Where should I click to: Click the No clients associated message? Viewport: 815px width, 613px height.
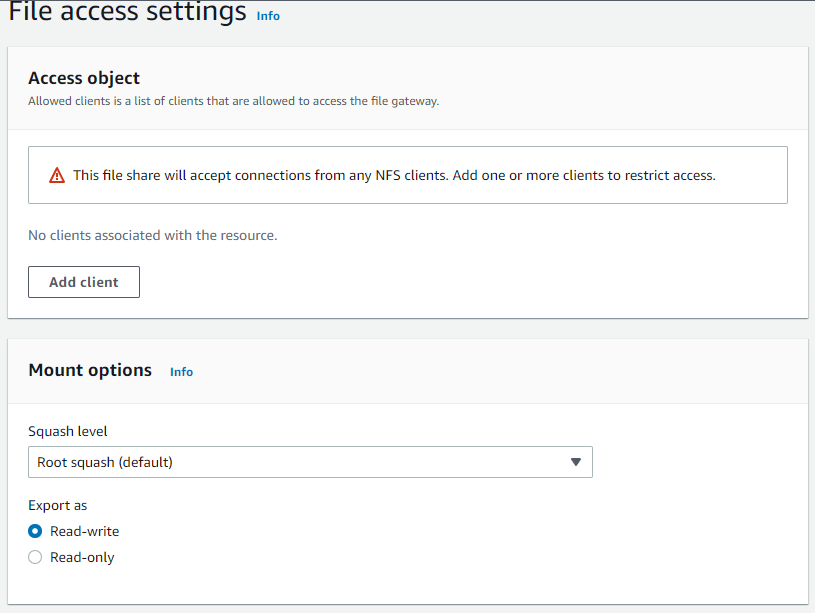(152, 236)
